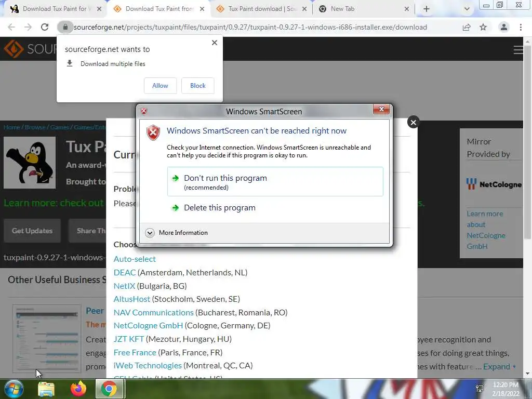Click the Get Updates button

32,231
